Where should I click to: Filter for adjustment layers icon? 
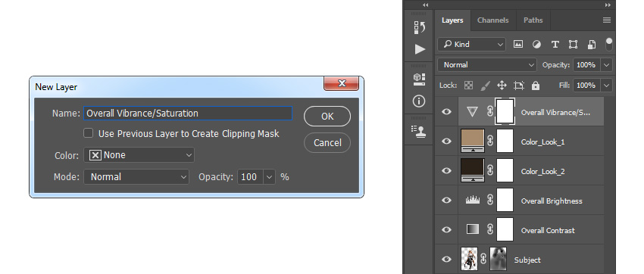point(536,45)
